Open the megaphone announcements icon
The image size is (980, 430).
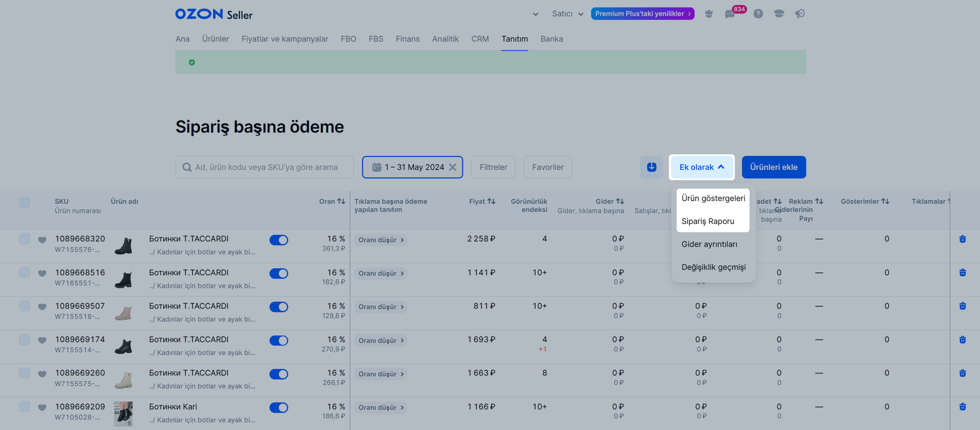coord(800,14)
